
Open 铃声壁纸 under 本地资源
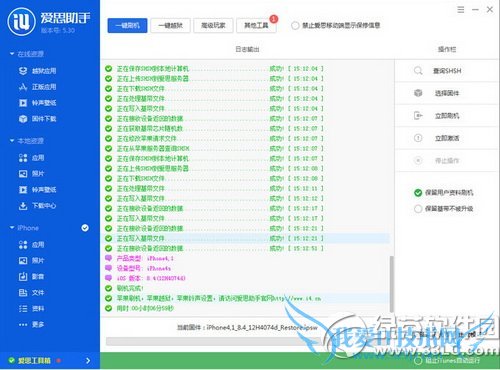[x=37, y=190]
